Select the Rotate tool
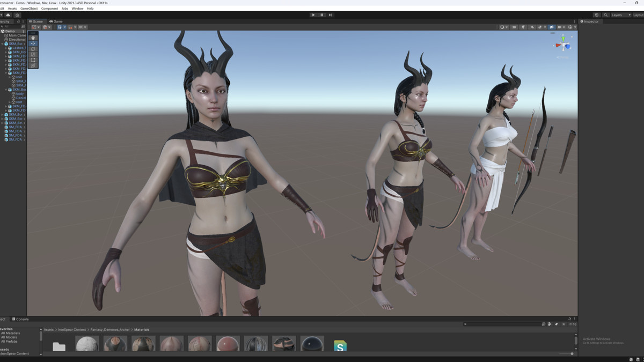 (x=33, y=49)
